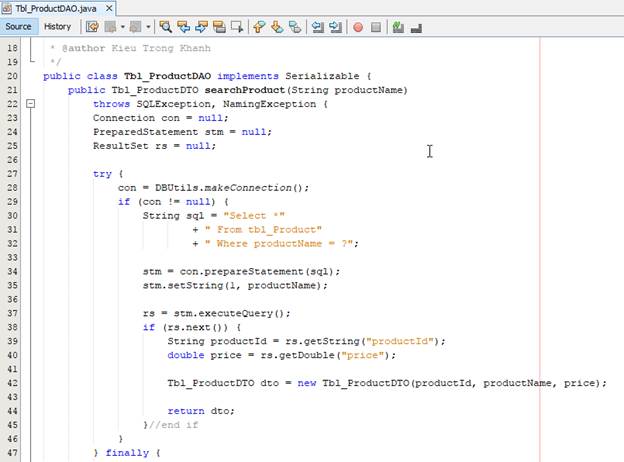
Task: Click line number 30 in the gutter
Action: pos(12,215)
